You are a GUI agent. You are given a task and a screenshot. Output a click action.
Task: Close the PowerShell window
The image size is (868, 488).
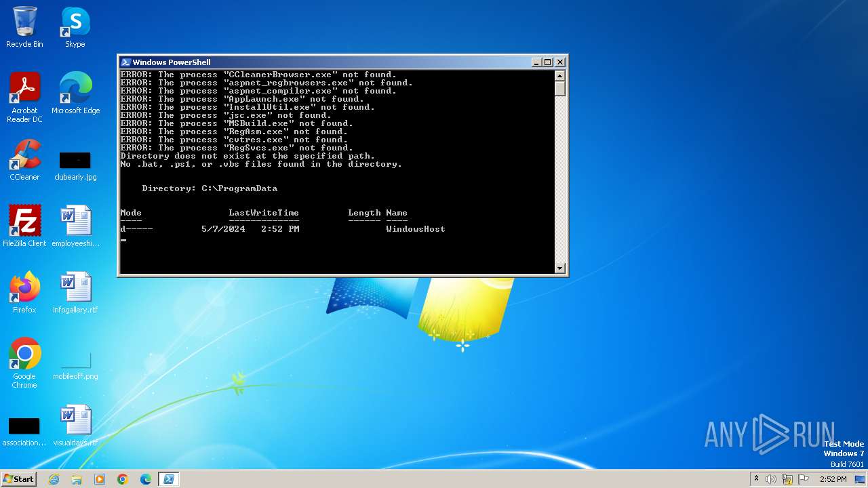(x=560, y=62)
